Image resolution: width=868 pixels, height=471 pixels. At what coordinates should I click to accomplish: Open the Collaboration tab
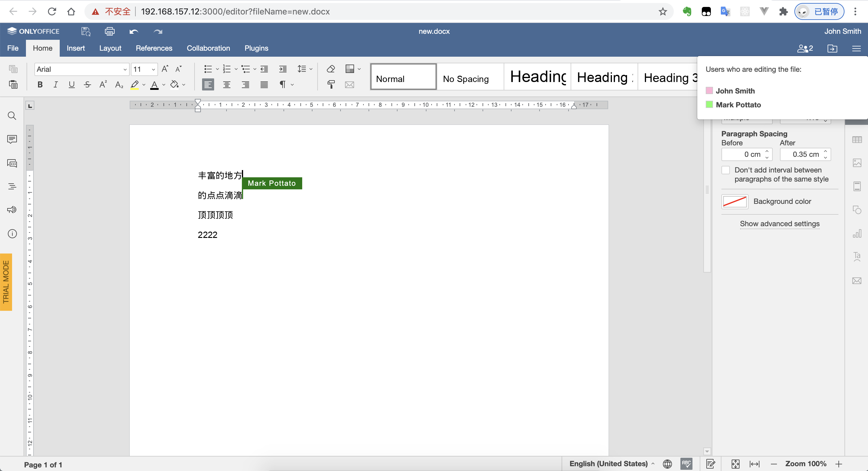[208, 48]
